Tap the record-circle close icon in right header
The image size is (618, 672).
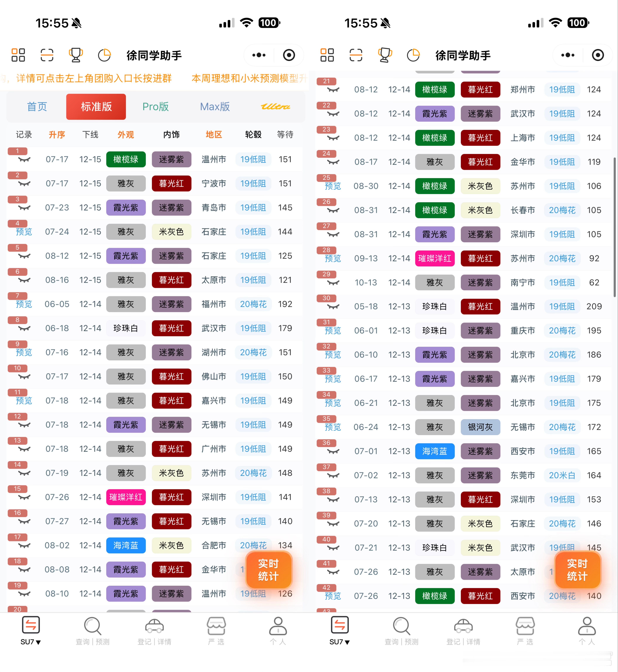tap(598, 55)
